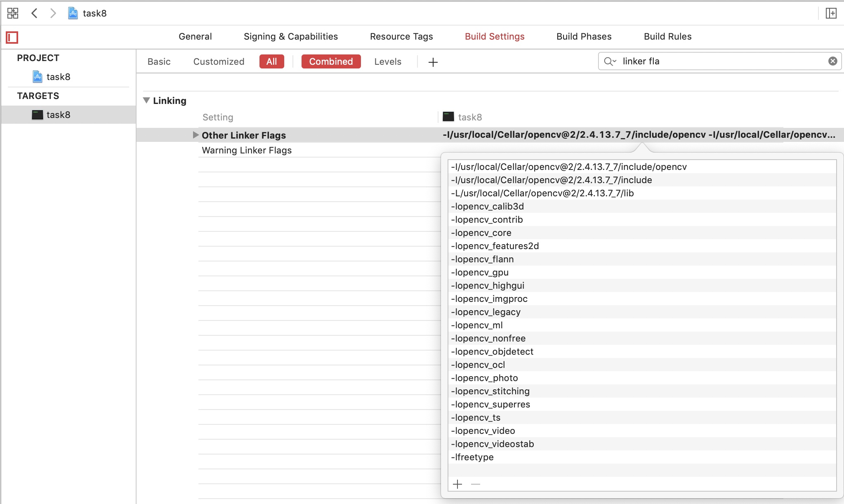
Task: Click the Warning Linker Flags setting
Action: pyautogui.click(x=247, y=150)
